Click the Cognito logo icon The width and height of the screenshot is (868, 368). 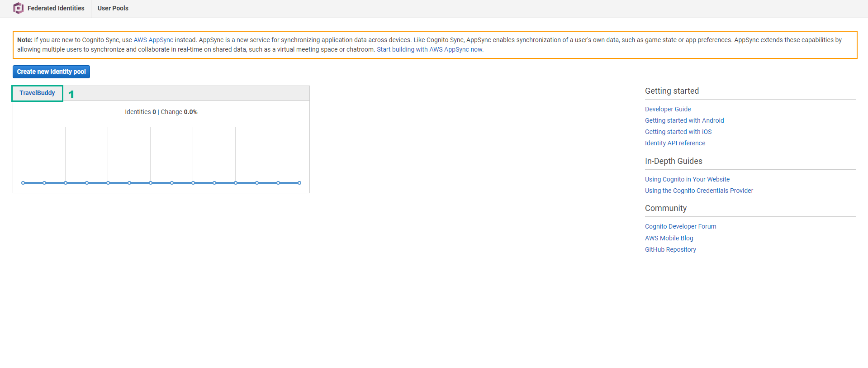click(x=18, y=8)
